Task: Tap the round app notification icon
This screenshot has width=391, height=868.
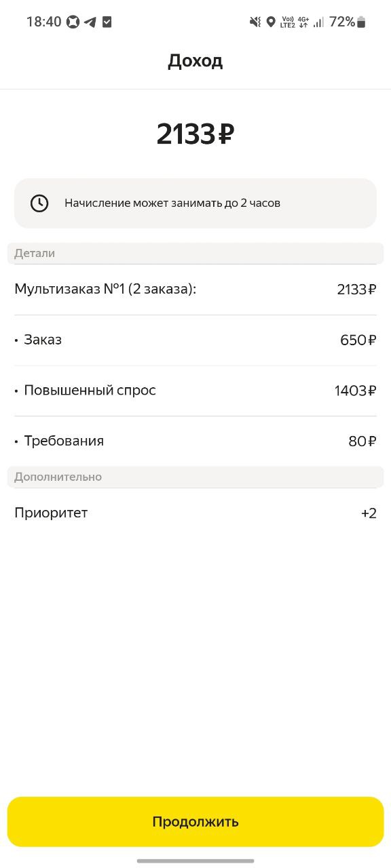Action: [x=73, y=22]
